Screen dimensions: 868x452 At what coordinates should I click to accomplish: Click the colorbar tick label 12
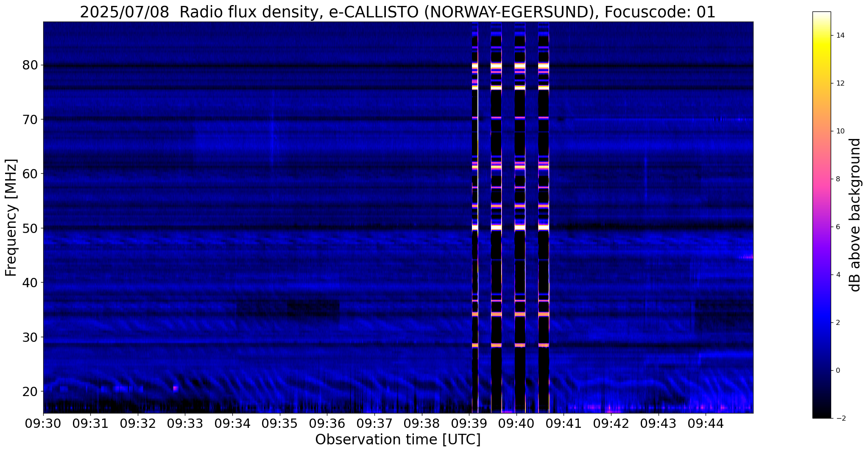[839, 83]
